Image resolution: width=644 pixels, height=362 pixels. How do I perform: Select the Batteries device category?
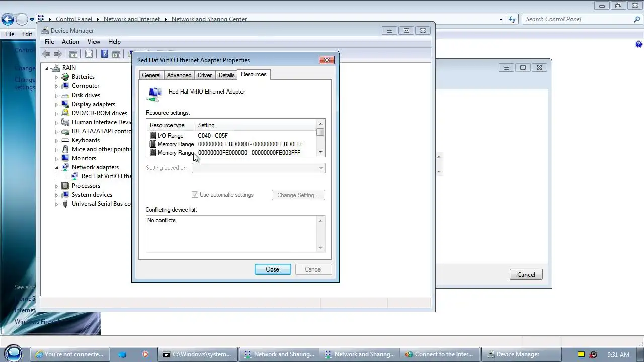83,77
